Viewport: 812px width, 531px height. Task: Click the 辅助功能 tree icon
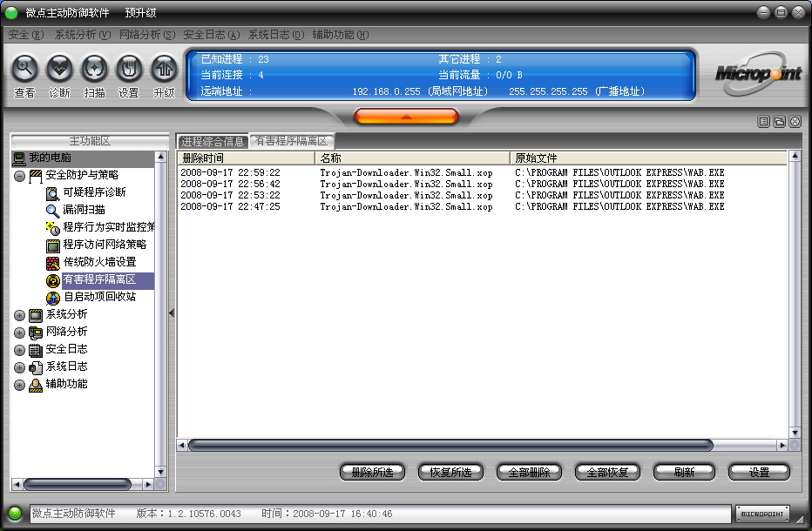tap(36, 385)
